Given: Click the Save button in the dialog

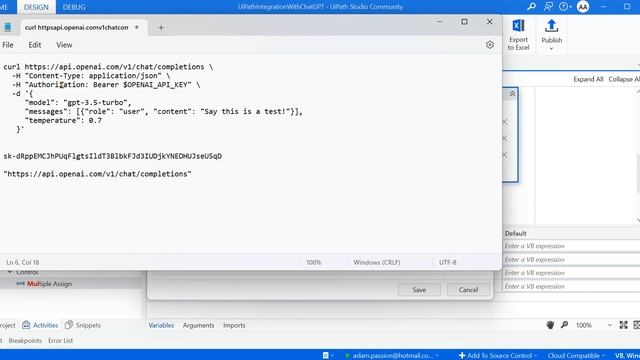Looking at the screenshot, I should (x=419, y=290).
